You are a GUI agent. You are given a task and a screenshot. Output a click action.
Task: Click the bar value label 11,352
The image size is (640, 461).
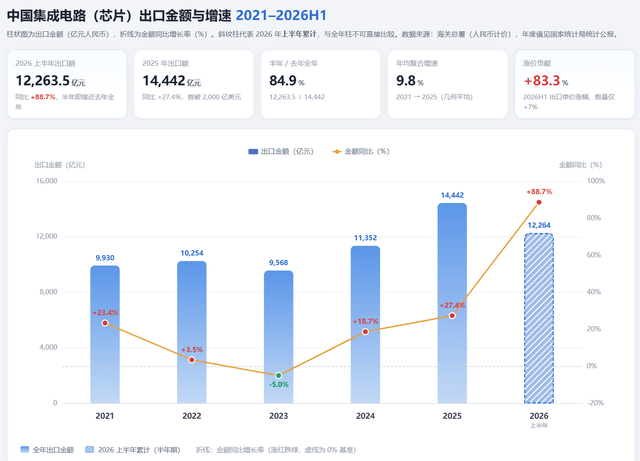click(365, 238)
